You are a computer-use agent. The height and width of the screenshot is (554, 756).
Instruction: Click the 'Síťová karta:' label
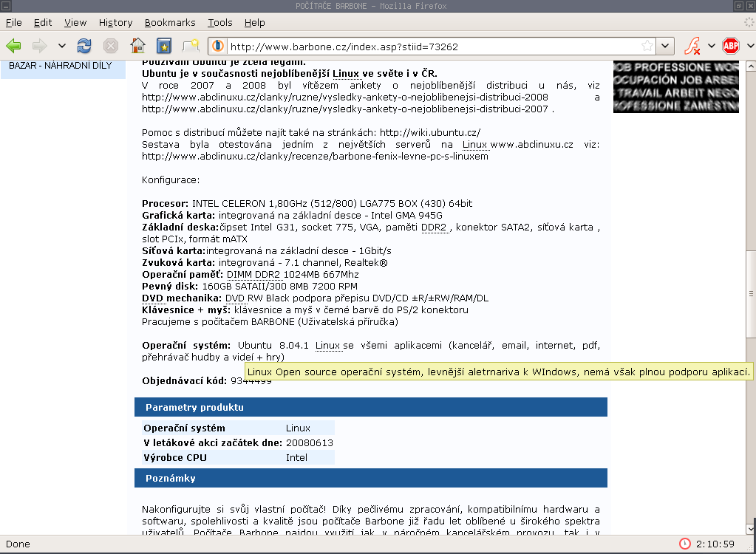point(174,251)
